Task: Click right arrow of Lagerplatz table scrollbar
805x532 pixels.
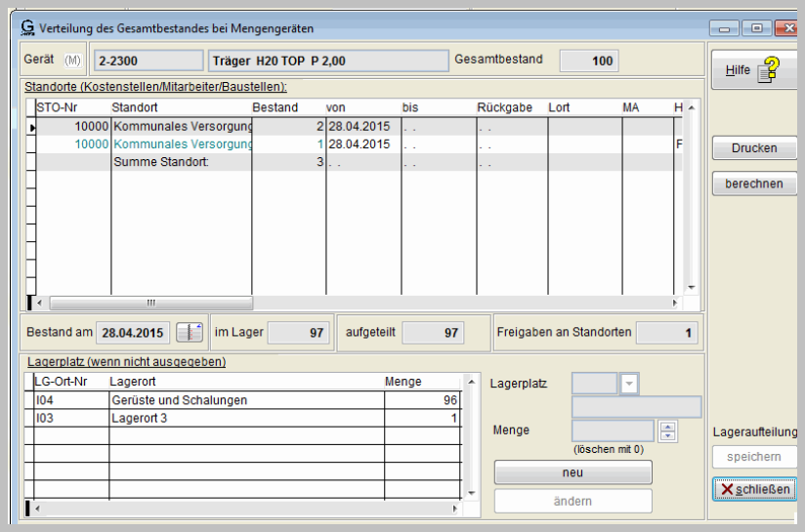Action: (x=454, y=509)
